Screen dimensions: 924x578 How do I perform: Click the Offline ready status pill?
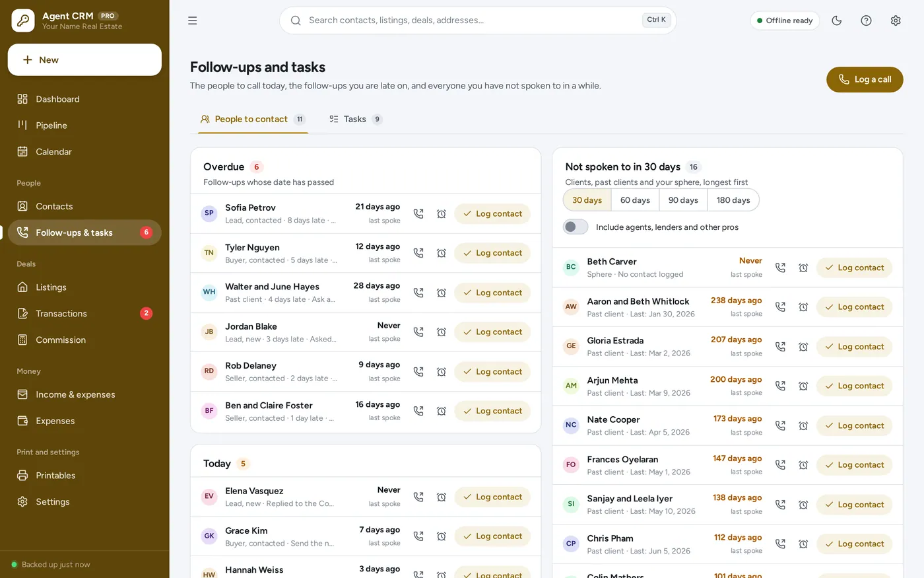(785, 20)
